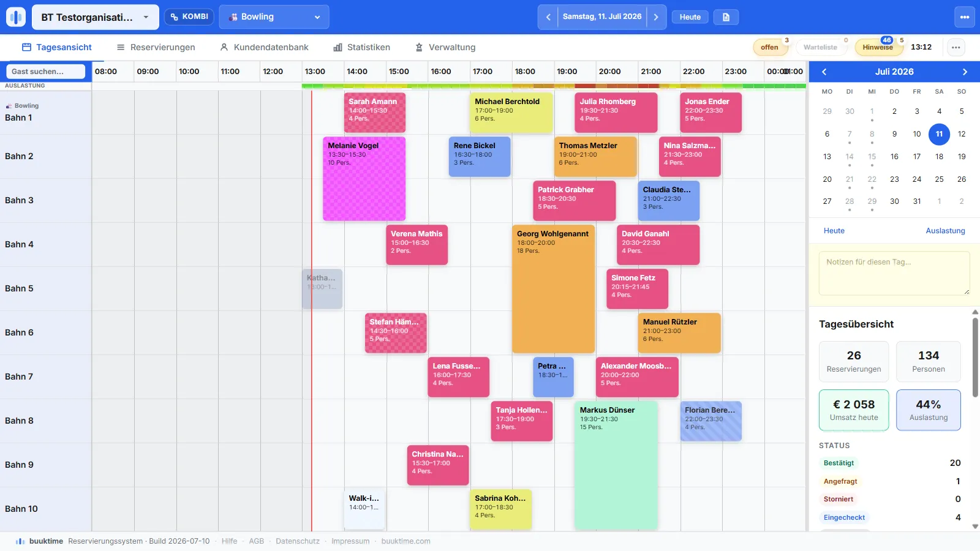Select day 11 in the mini calendar

[x=939, y=134]
